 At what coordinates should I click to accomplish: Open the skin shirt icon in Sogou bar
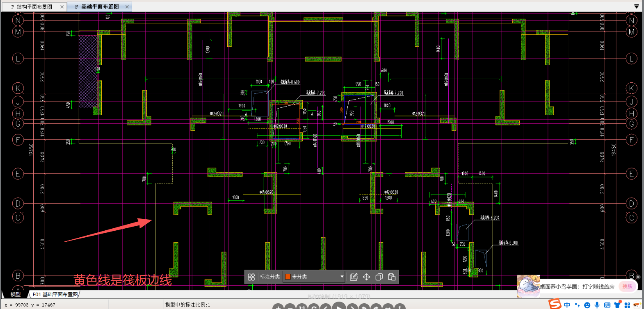[x=617, y=305]
